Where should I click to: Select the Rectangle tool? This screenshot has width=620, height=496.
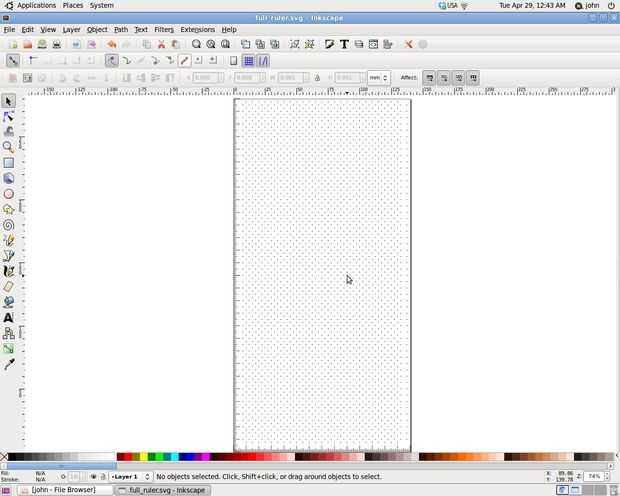point(9,163)
